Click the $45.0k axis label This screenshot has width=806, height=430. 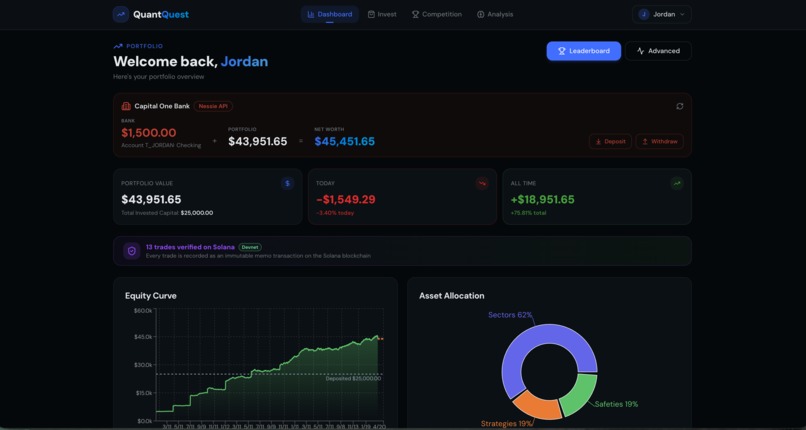pyautogui.click(x=143, y=337)
